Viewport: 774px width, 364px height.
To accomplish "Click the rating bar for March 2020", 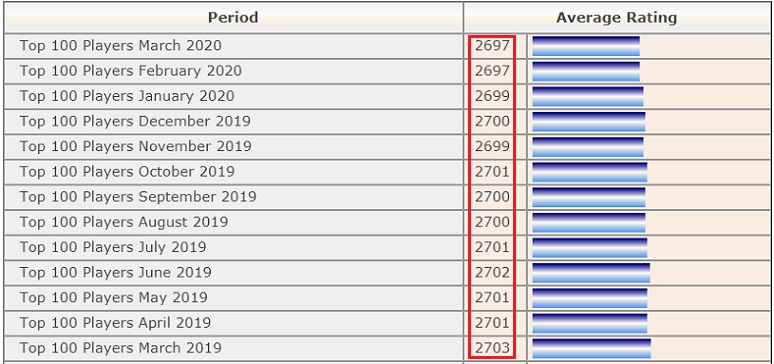I will coord(586,46).
